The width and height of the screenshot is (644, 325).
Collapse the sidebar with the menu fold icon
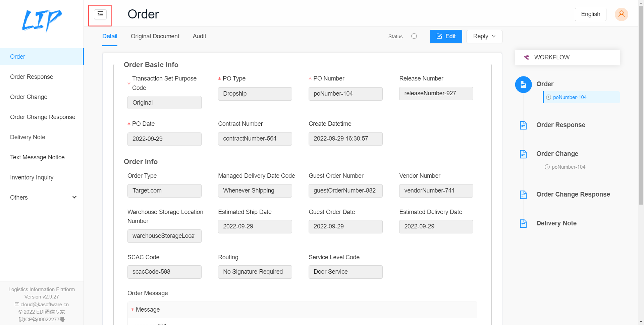(x=100, y=14)
